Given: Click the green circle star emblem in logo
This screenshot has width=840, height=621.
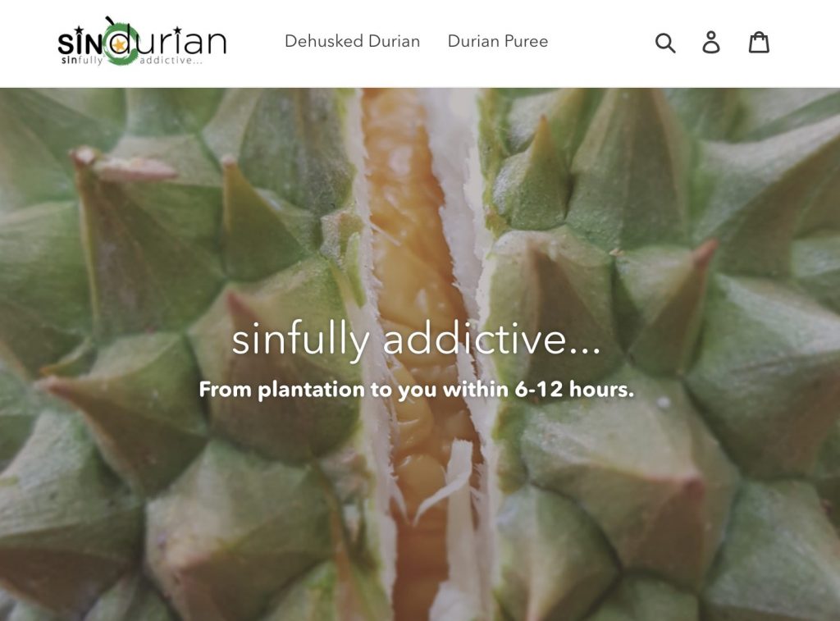Looking at the screenshot, I should tap(118, 43).
